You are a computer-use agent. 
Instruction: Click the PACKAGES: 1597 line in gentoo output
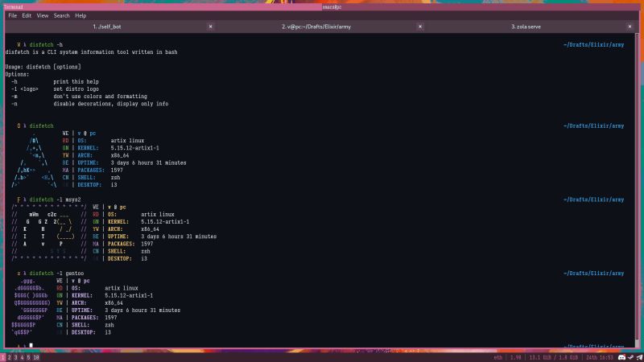94,318
